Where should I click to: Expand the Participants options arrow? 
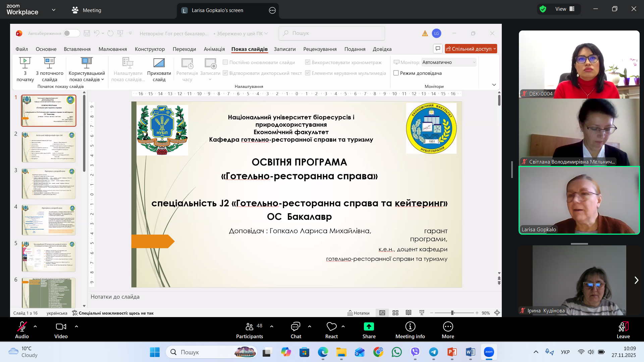(x=272, y=326)
